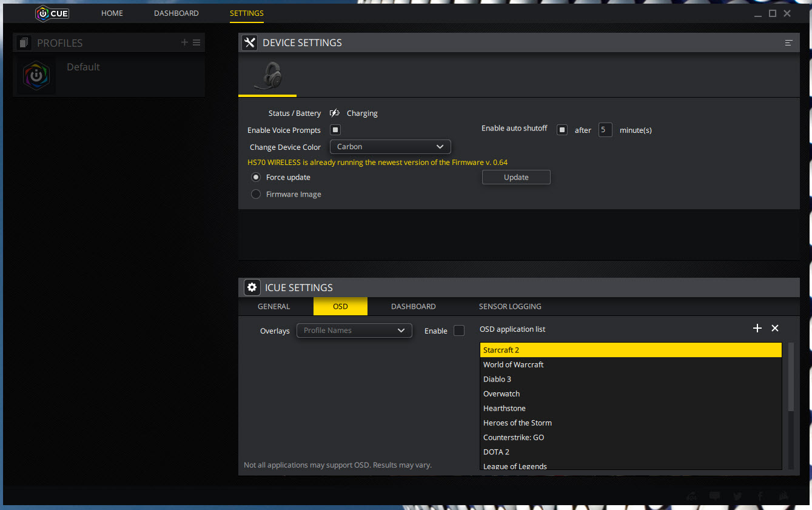Open the Facebook link icon
This screenshot has width=812, height=510.
tap(760, 496)
